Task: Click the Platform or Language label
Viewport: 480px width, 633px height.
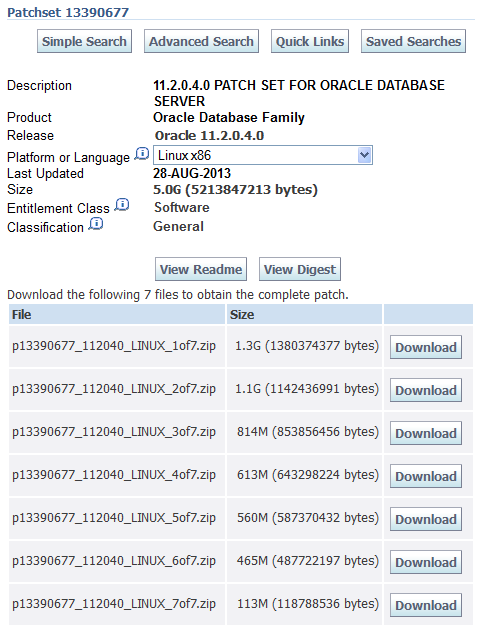Action: coord(69,157)
